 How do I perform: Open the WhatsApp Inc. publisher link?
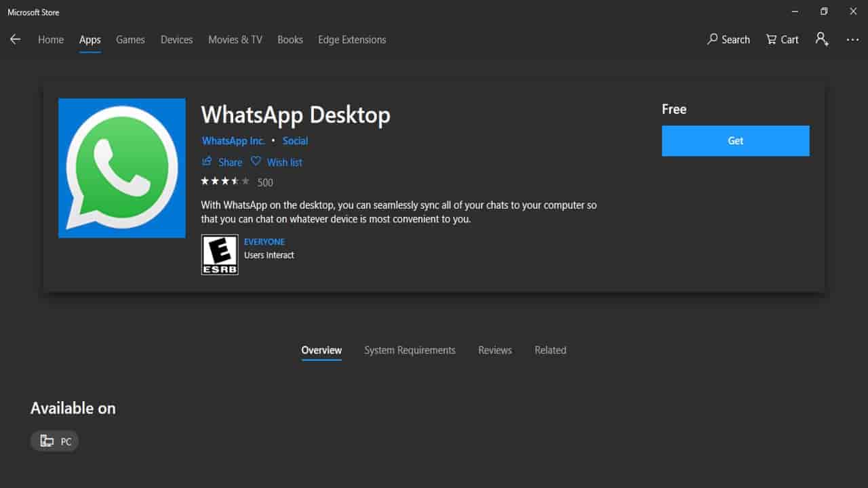(x=233, y=141)
